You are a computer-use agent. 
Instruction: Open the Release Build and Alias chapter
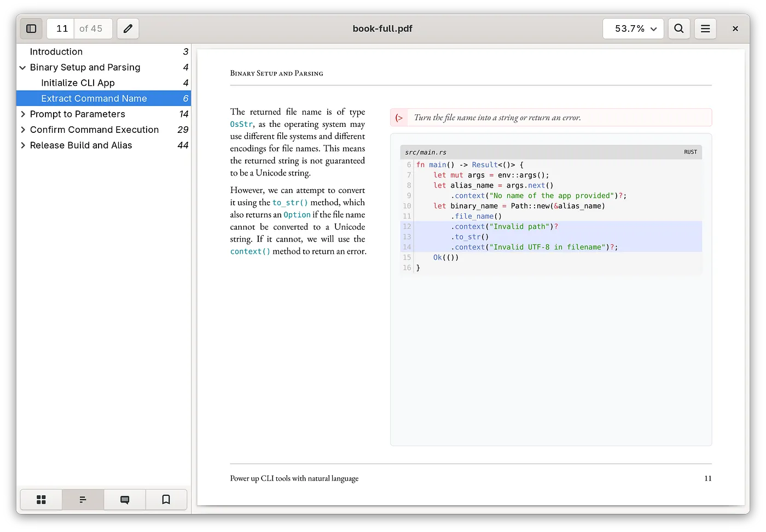click(80, 145)
